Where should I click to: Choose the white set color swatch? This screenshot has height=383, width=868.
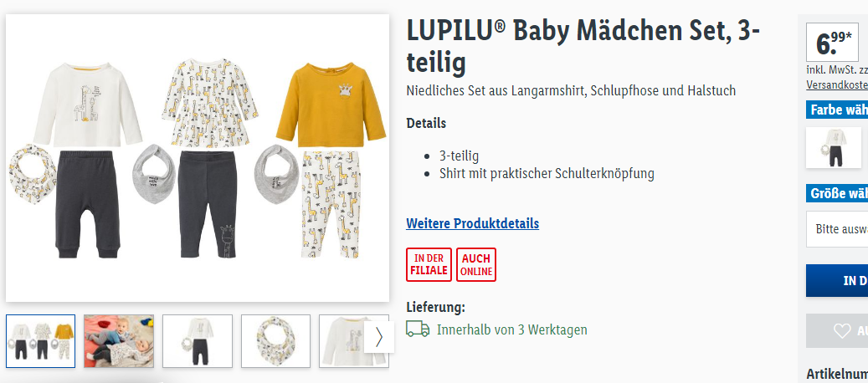point(834,147)
